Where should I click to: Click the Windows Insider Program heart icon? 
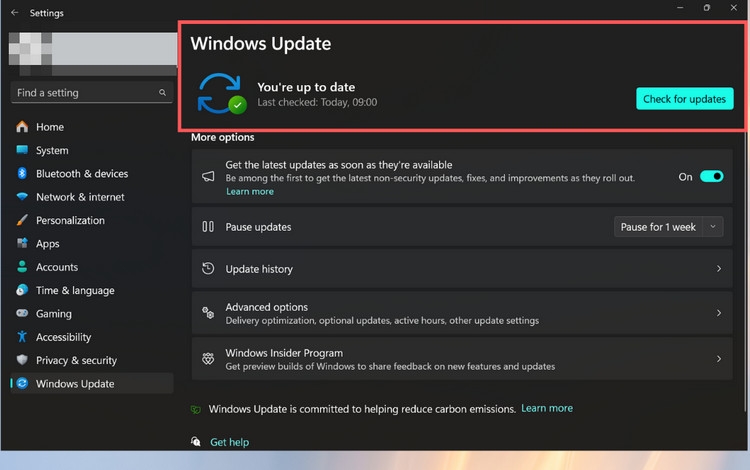(208, 359)
